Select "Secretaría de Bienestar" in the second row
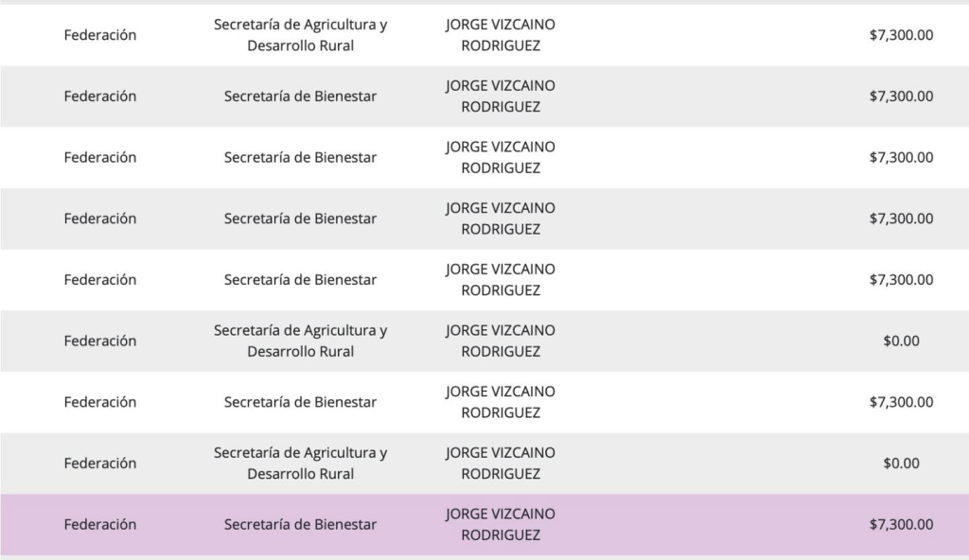Viewport: 969px width, 560px height. click(x=300, y=96)
